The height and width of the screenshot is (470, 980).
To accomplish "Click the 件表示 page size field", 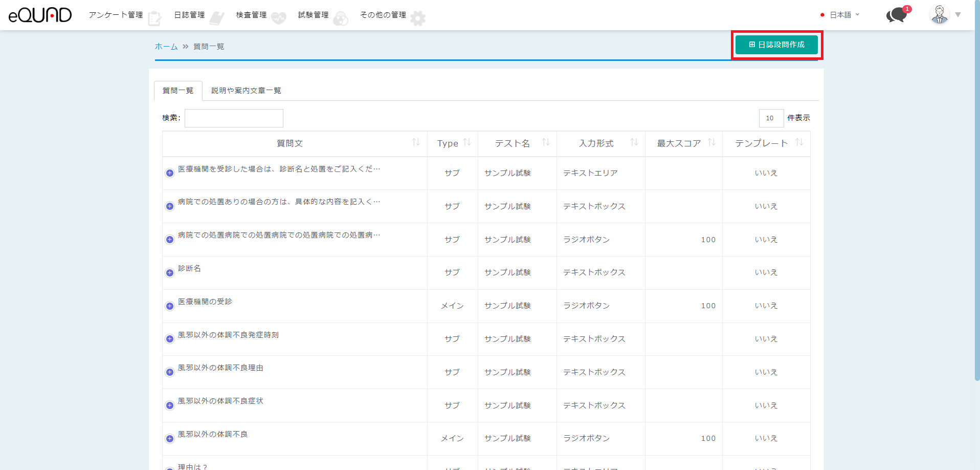I will (x=771, y=118).
